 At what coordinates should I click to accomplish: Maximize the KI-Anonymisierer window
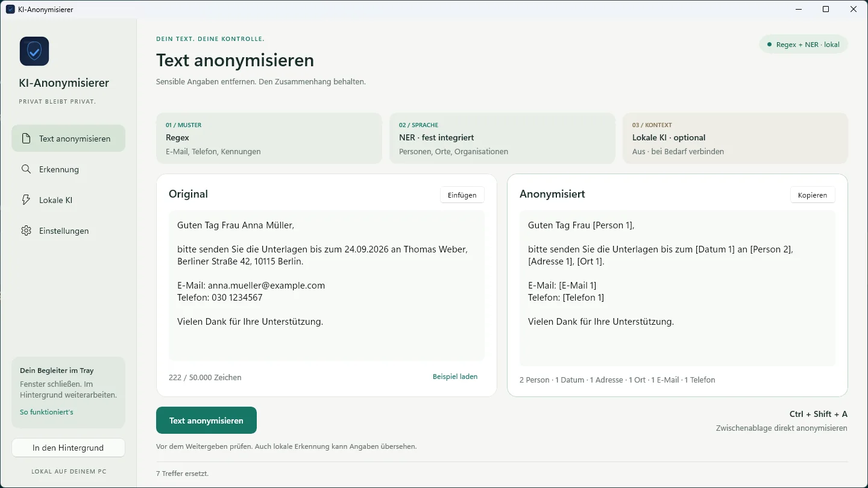tap(826, 9)
